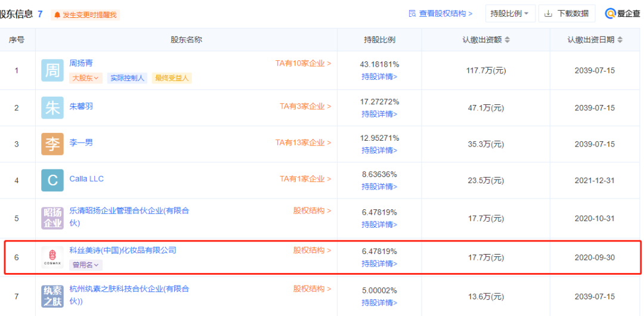
Task: Click the 爱企查 logo
Action: point(623,14)
